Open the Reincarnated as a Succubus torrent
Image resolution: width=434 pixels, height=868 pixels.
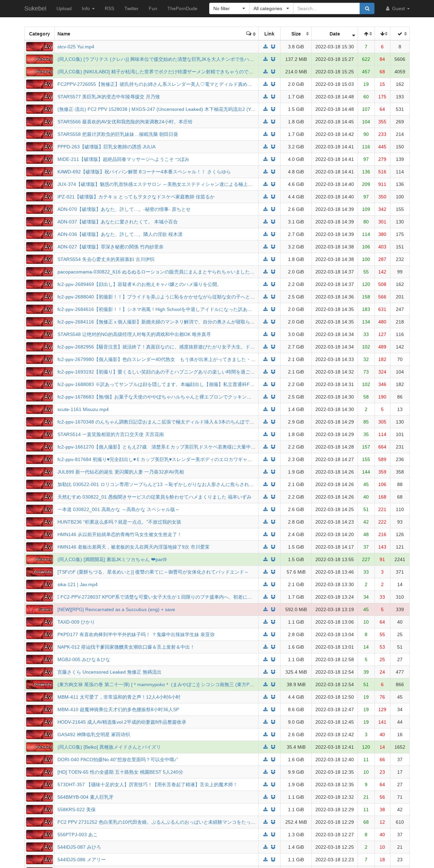pos(116,609)
